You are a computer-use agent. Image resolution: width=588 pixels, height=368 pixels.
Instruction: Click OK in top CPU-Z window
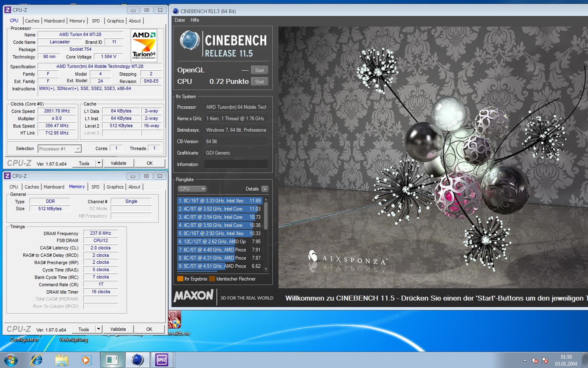(x=150, y=163)
